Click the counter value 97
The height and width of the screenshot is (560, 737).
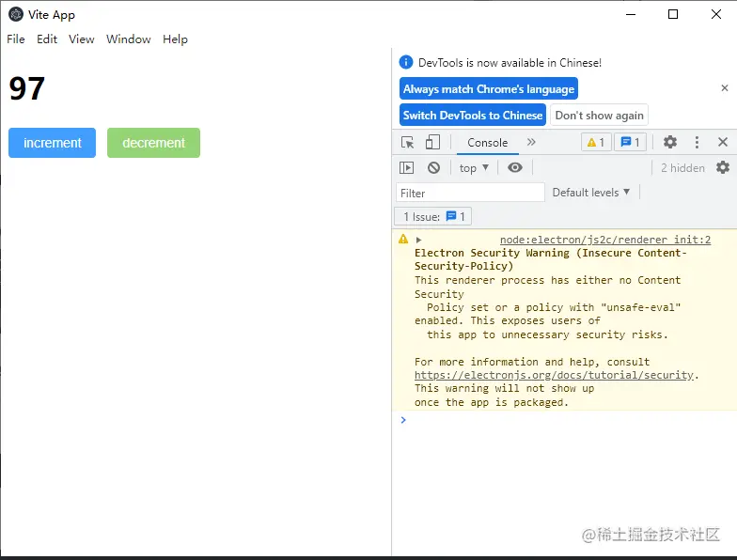(x=26, y=88)
